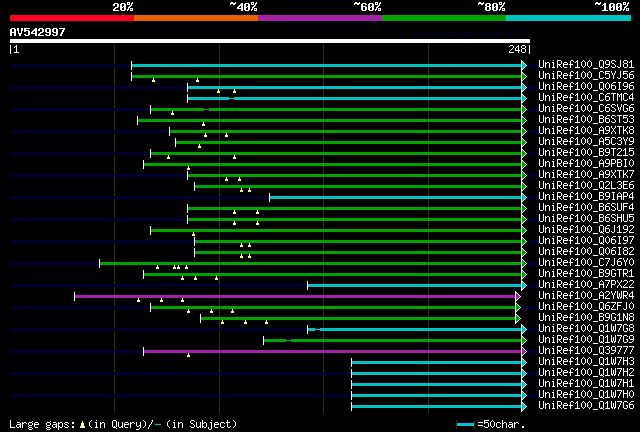The width and height of the screenshot is (640, 432).
Task: Select the UniRef100_C7J6Y0 label
Action: (586, 263)
